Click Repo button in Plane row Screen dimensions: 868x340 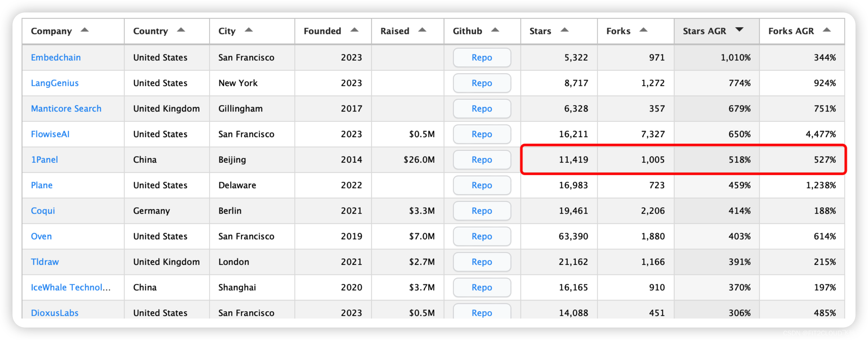(482, 185)
